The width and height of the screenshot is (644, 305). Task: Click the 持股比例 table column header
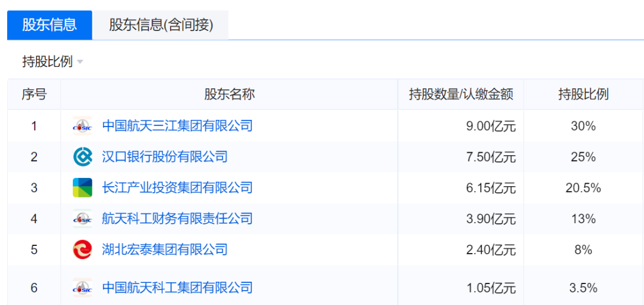click(x=583, y=94)
